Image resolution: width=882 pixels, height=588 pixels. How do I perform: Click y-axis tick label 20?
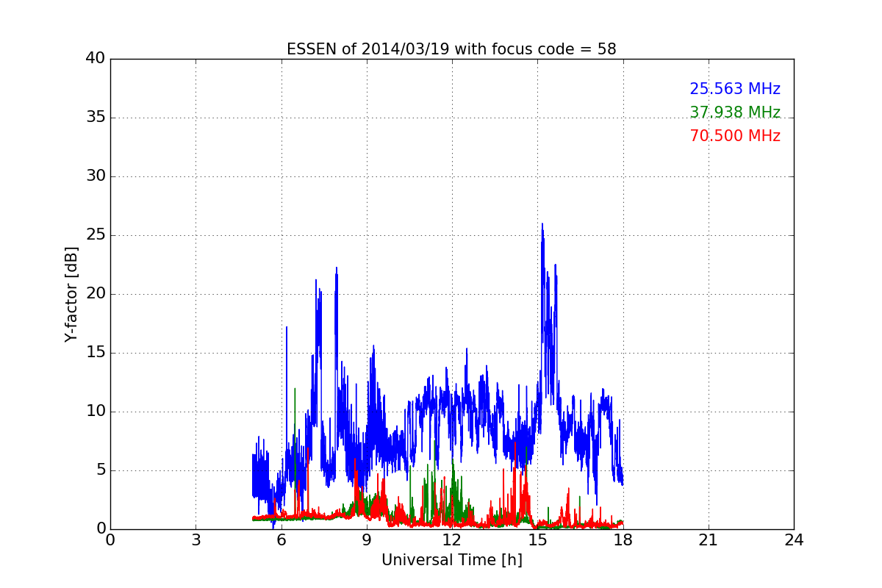pyautogui.click(x=96, y=294)
